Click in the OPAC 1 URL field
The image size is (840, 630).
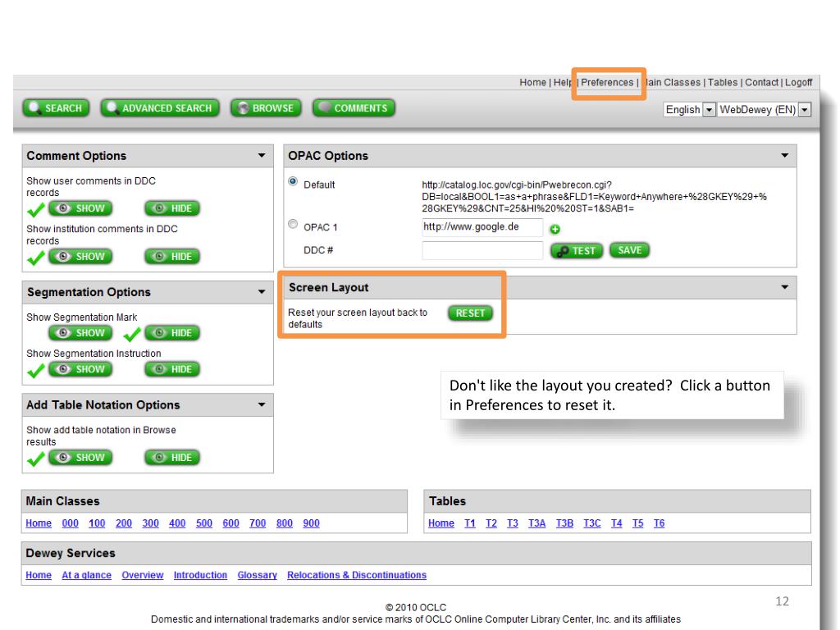482,227
